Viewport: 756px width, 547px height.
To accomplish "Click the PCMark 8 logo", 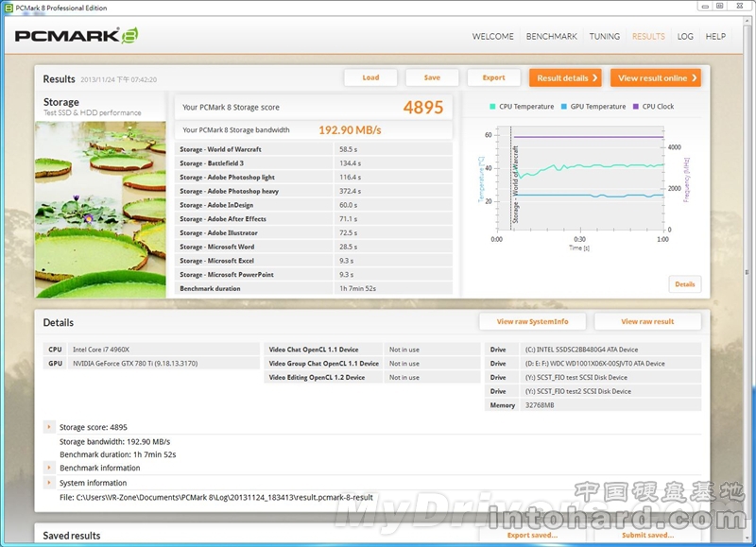I will pyautogui.click(x=77, y=36).
